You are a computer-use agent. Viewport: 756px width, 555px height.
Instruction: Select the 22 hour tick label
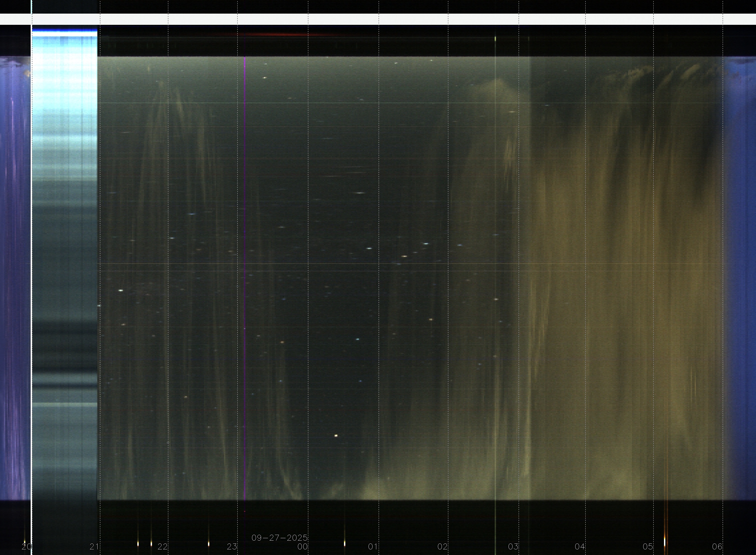pyautogui.click(x=162, y=547)
